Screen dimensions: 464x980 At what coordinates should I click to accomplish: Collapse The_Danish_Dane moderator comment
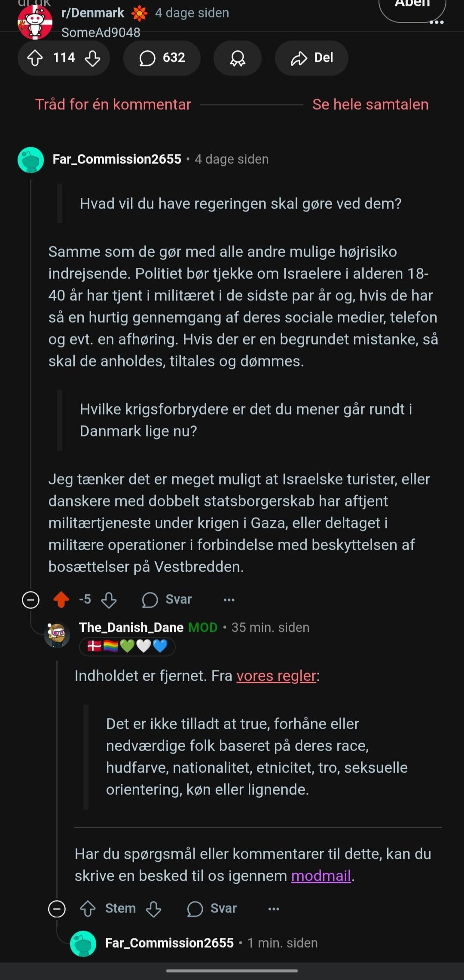[x=57, y=909]
